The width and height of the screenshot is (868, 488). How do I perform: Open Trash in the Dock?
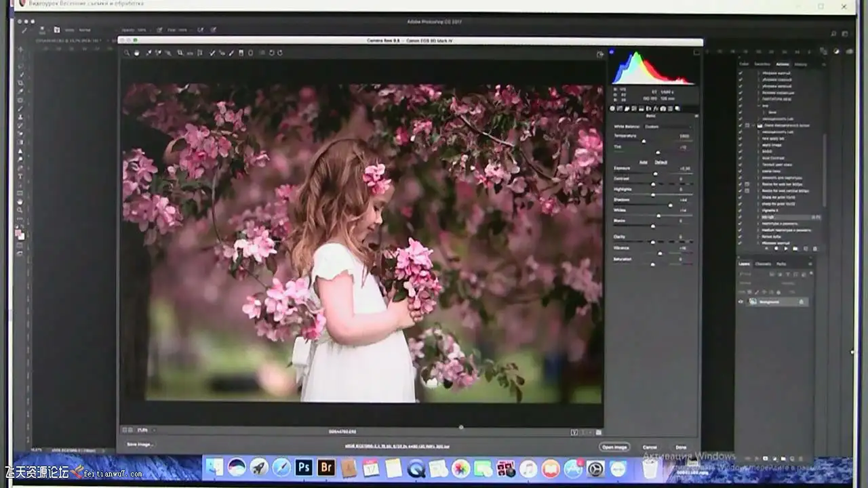pos(650,468)
